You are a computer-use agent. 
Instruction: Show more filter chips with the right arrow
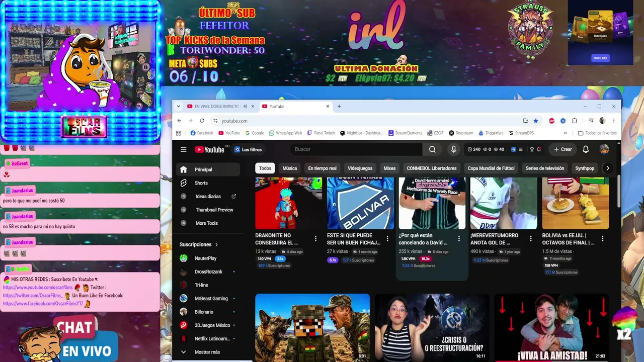click(x=607, y=168)
